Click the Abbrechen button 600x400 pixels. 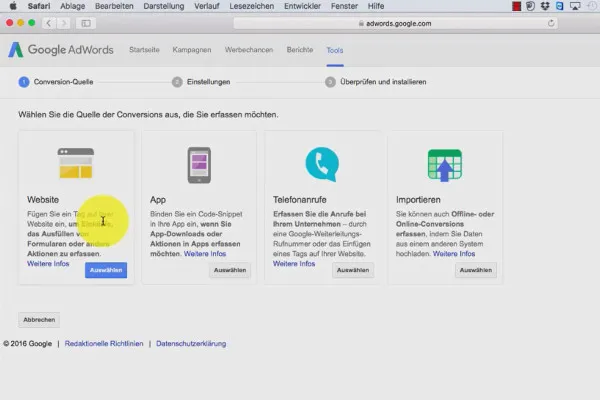coord(39,320)
